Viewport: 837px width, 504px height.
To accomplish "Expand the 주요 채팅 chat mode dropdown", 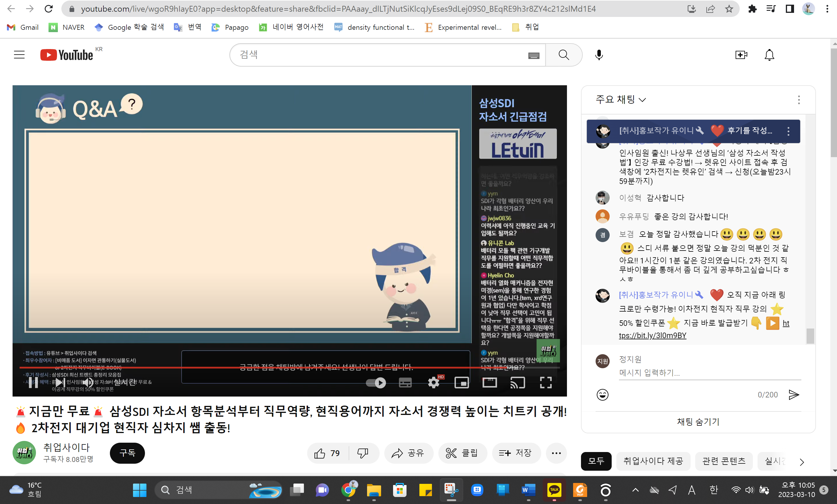I will pos(621,100).
